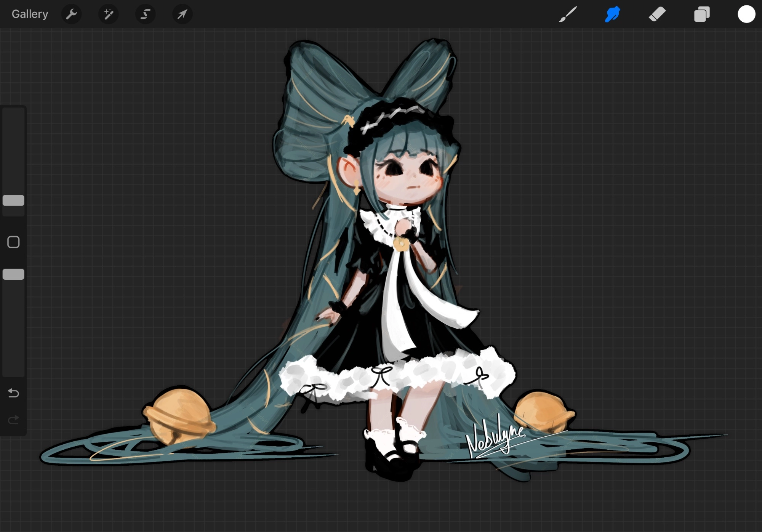Click the brush size slider handle
The width and height of the screenshot is (762, 532).
[x=13, y=200]
